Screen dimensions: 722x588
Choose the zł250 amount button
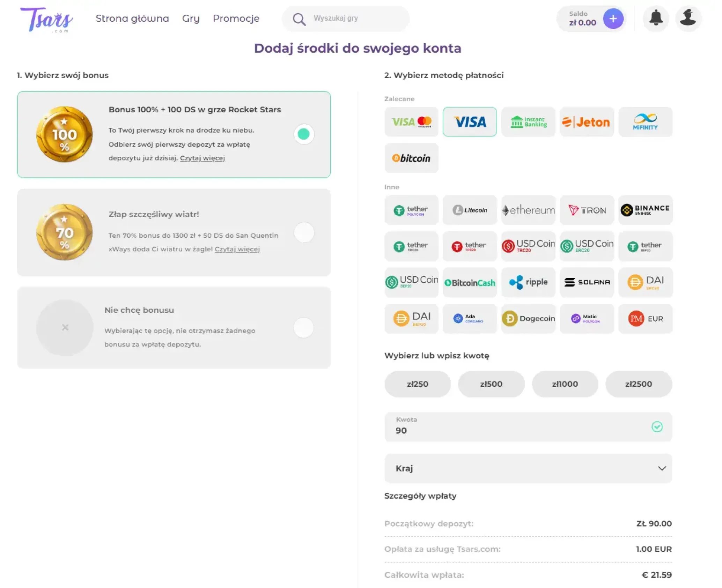[418, 384]
